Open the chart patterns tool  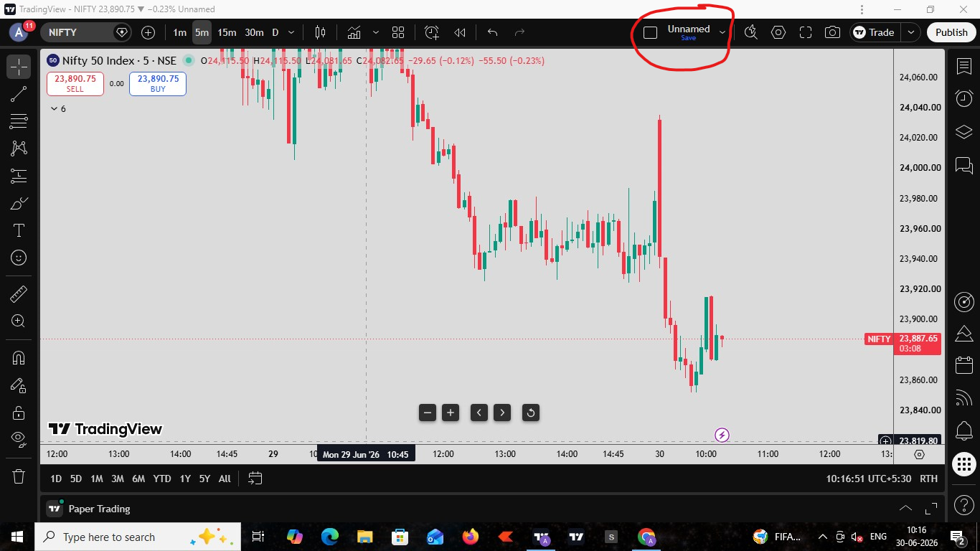coord(19,149)
